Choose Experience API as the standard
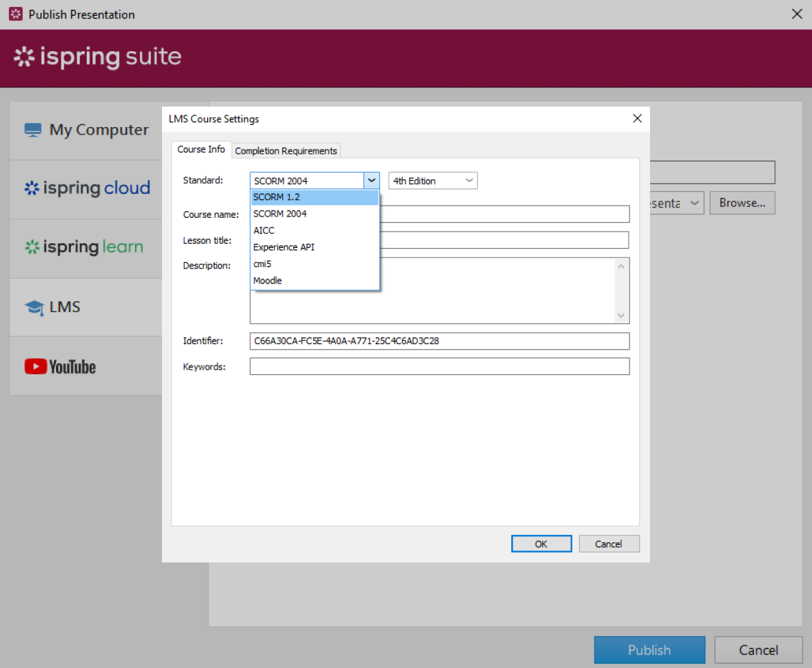Image resolution: width=812 pixels, height=668 pixels. (284, 247)
